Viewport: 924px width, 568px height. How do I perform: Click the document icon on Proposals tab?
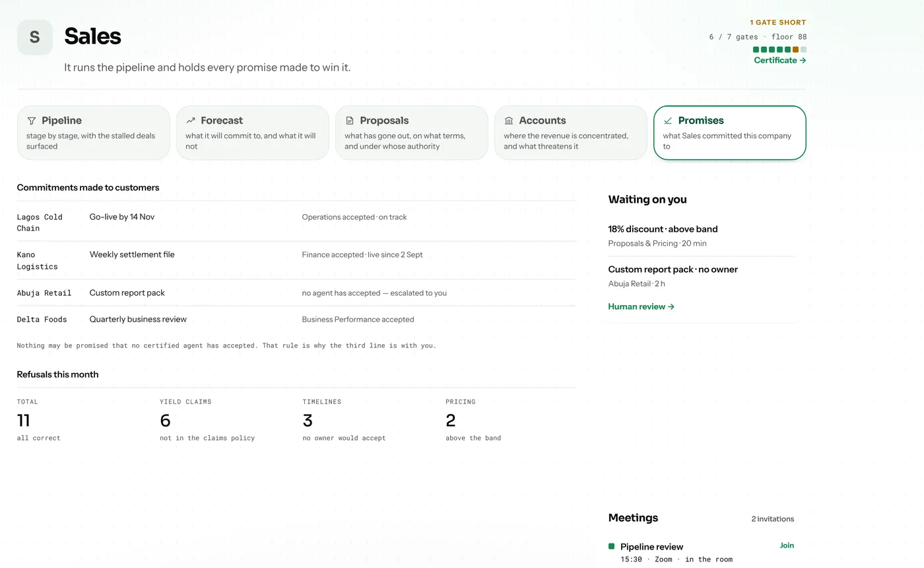pyautogui.click(x=350, y=121)
